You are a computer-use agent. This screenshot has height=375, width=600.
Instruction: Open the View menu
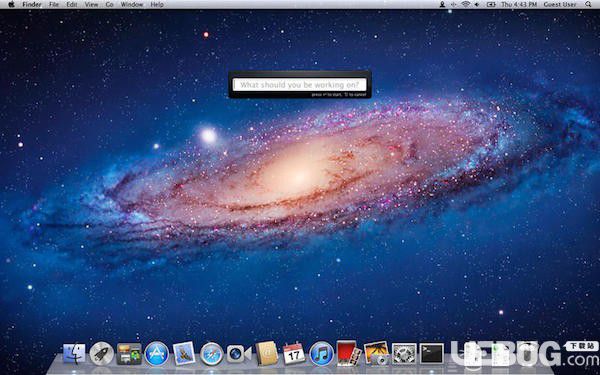[91, 4]
